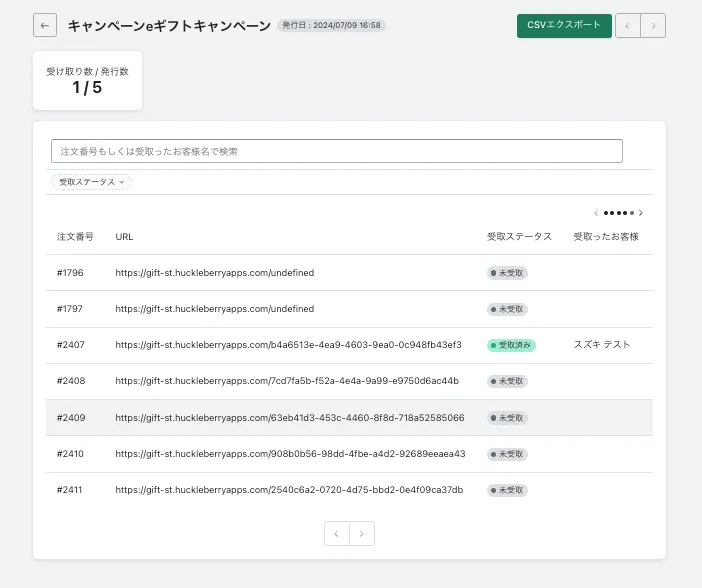Screen dimensions: 702x588
Task: Click the back arrow button
Action: [45, 26]
